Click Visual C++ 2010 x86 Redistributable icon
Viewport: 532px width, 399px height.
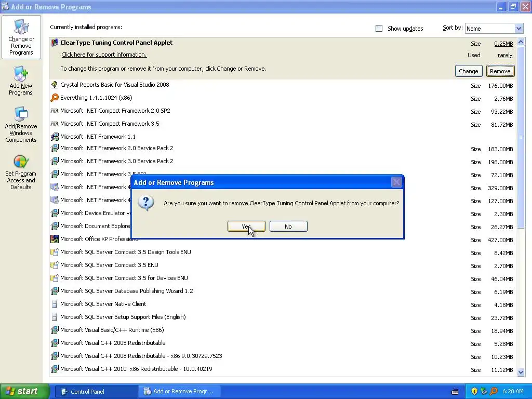click(54, 369)
